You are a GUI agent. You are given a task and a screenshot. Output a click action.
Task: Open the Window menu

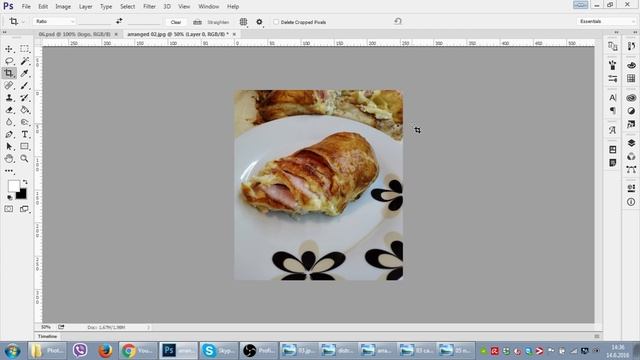(209, 7)
